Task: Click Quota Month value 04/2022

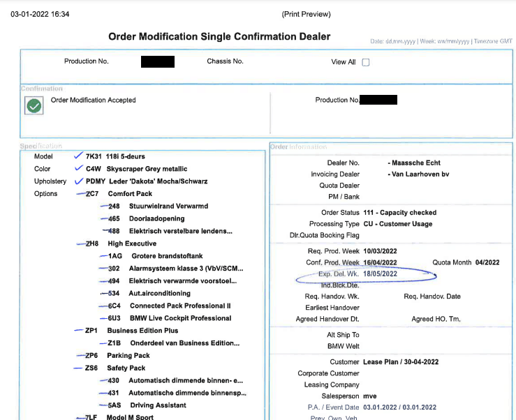Action: click(x=487, y=262)
